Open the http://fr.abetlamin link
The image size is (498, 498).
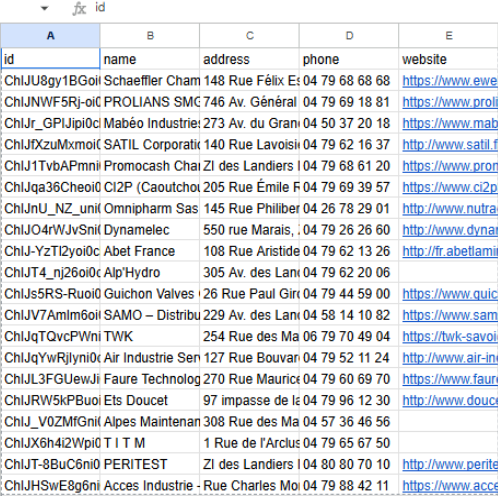click(450, 251)
